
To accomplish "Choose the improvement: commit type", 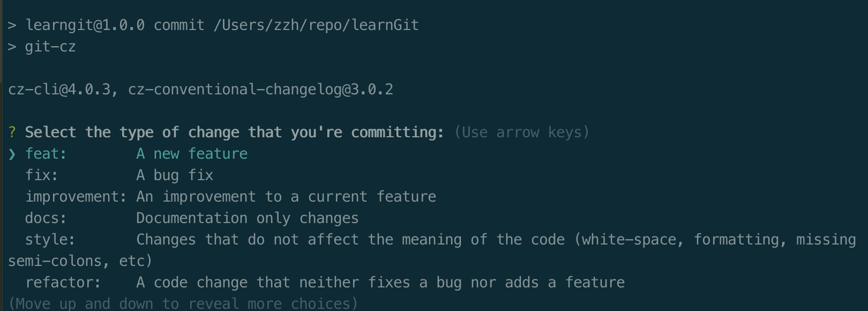I will click(x=76, y=197).
